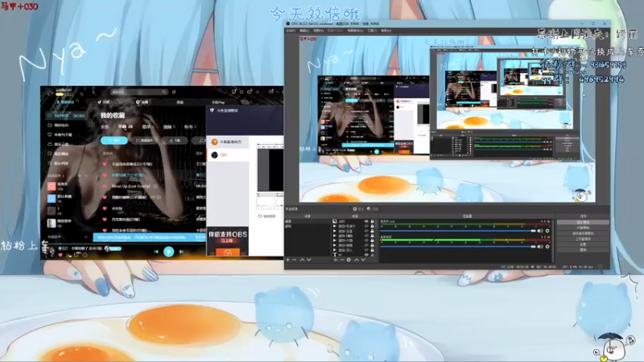The height and width of the screenshot is (362, 644).
Task: Select OBS entry in Douyu companion window
Action: click(x=227, y=154)
